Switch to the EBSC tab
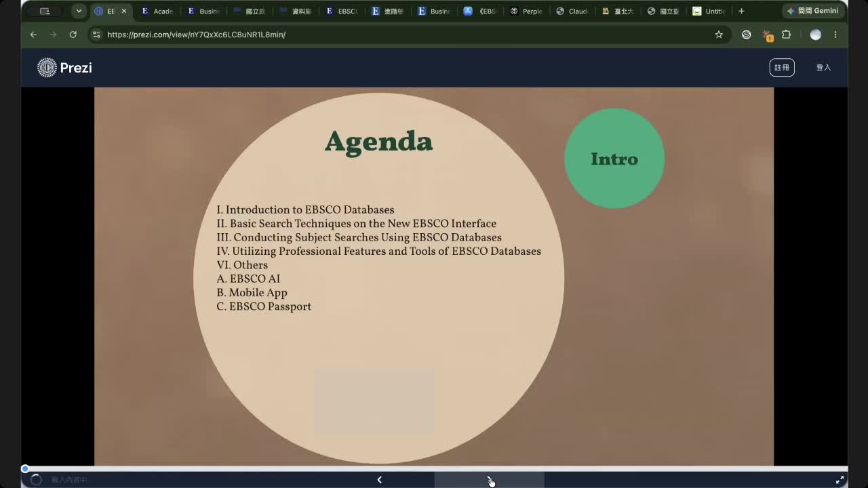 click(341, 11)
